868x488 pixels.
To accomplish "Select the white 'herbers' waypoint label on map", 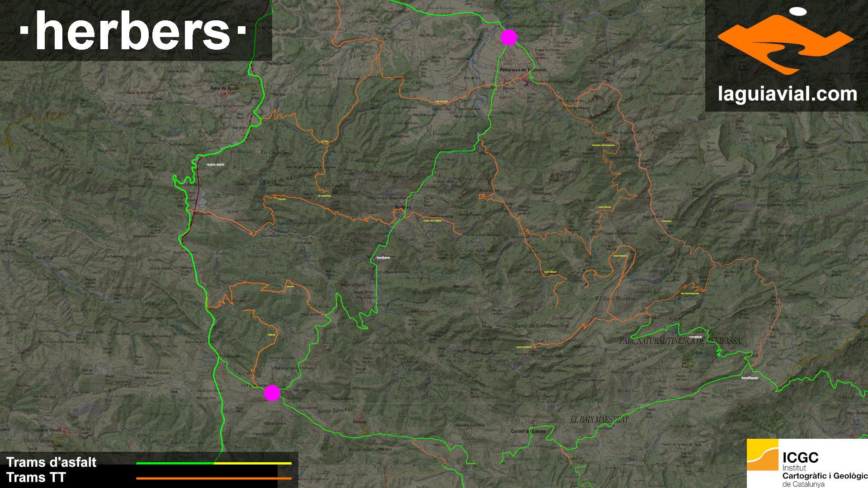I will [x=383, y=258].
